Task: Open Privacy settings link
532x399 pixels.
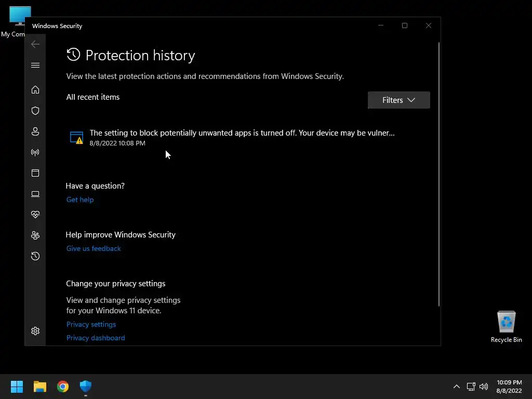Action: [x=91, y=324]
